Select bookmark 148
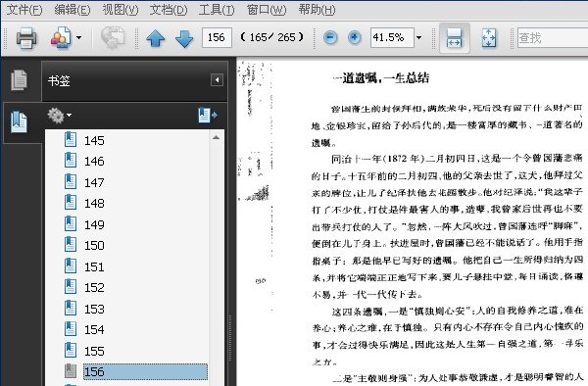 pyautogui.click(x=94, y=203)
